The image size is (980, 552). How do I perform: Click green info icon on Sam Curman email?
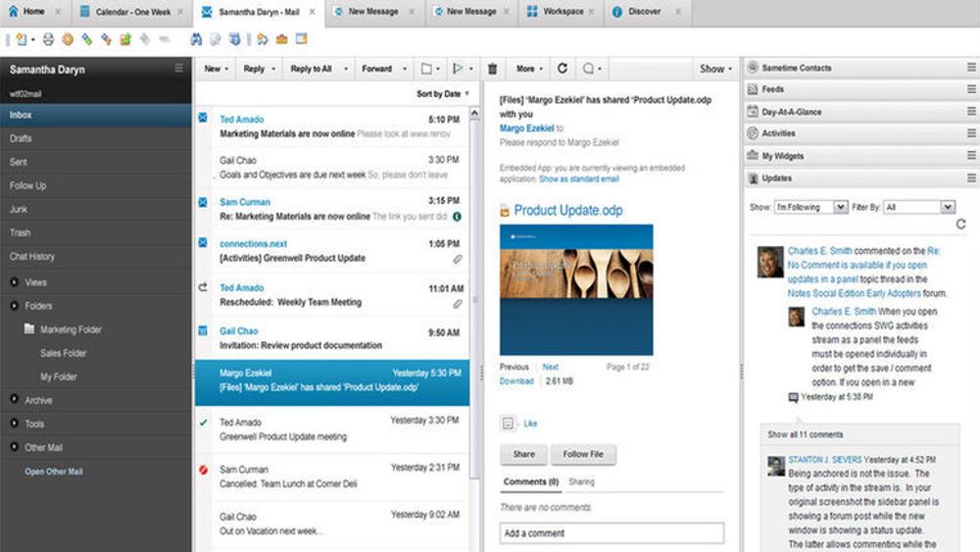click(x=457, y=217)
